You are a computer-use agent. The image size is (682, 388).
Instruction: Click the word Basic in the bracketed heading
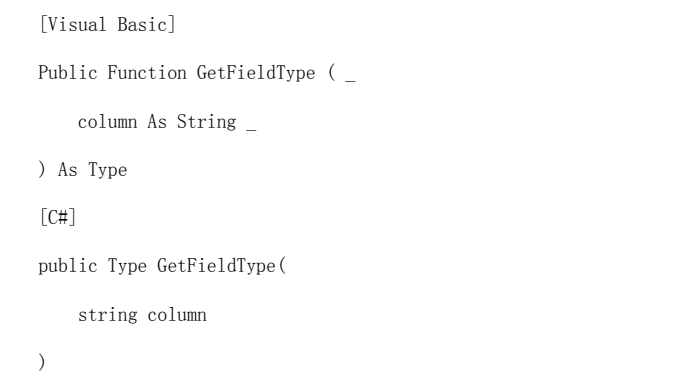(x=142, y=24)
